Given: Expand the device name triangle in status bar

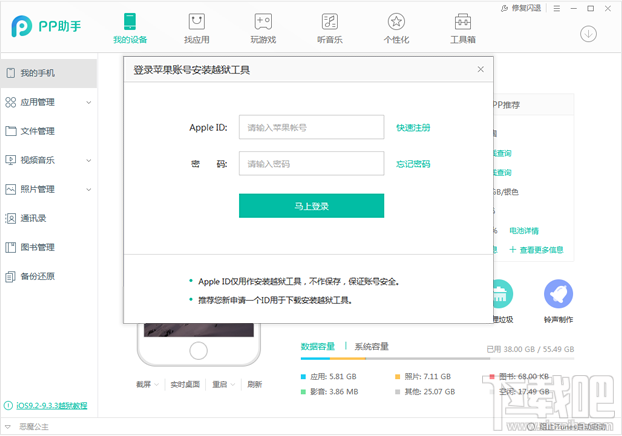Looking at the screenshot, I should coord(8,427).
